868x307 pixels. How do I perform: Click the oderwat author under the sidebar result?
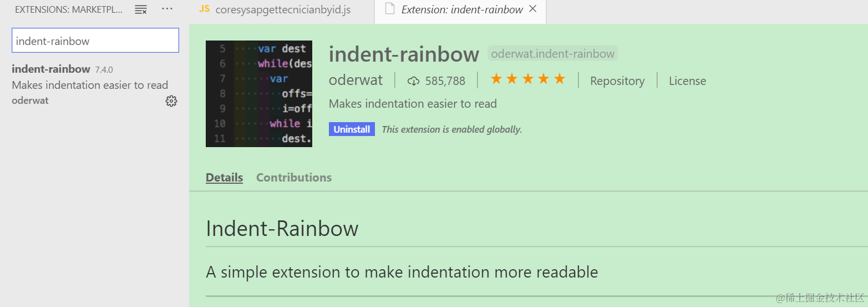[x=30, y=100]
